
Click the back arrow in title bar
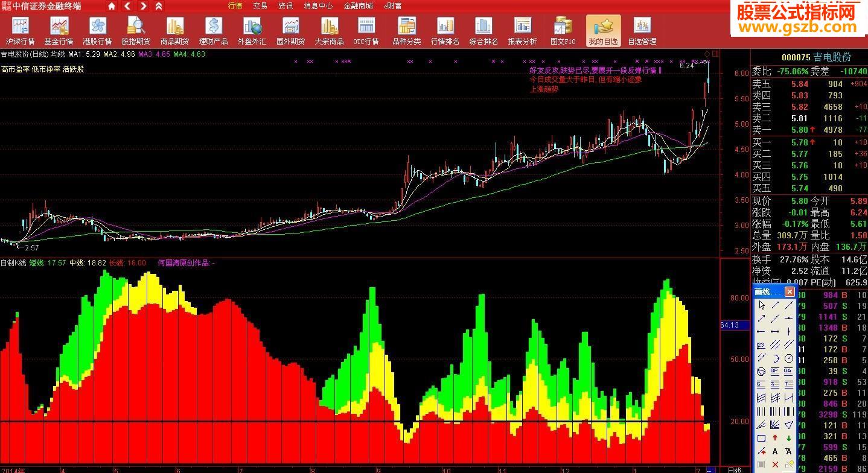pyautogui.click(x=127, y=6)
